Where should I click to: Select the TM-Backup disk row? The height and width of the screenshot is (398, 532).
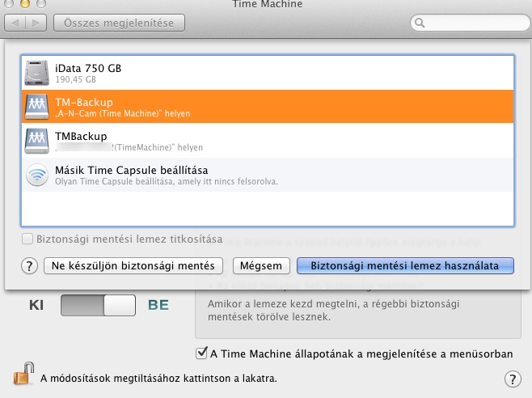pos(268,107)
